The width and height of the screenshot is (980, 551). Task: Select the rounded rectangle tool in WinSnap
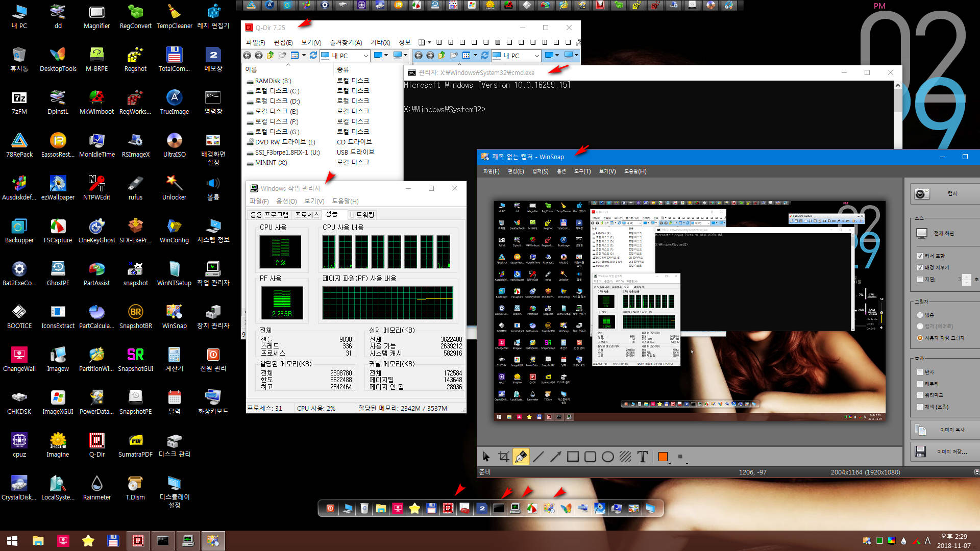pyautogui.click(x=591, y=457)
